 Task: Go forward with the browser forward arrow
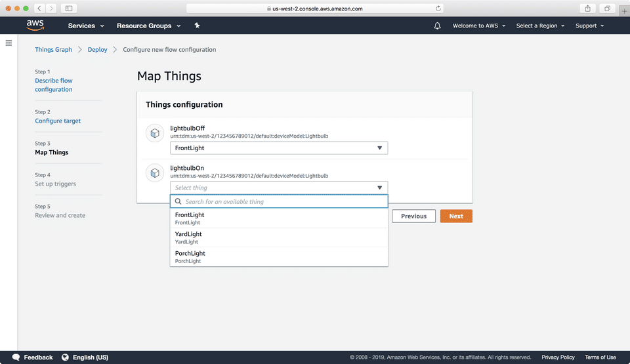pos(51,8)
